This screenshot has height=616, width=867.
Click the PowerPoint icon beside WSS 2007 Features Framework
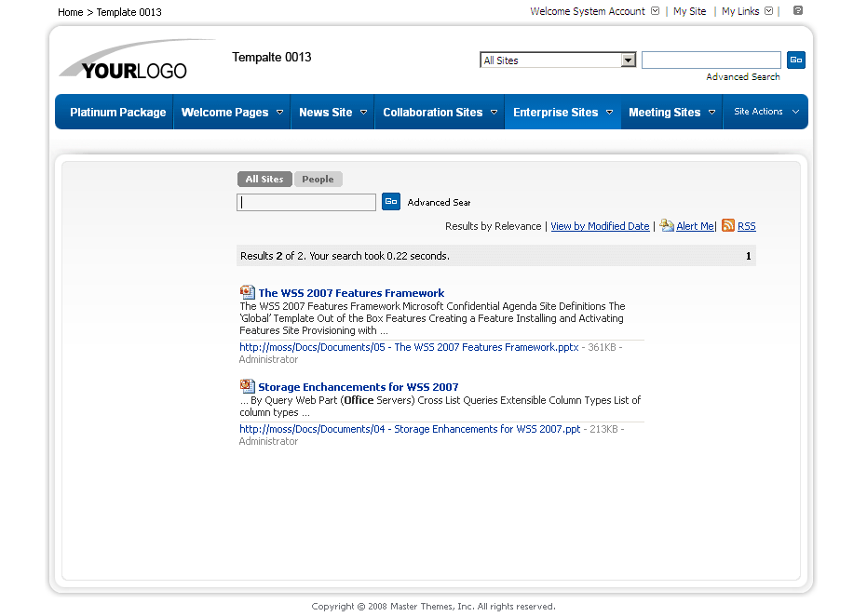(247, 291)
